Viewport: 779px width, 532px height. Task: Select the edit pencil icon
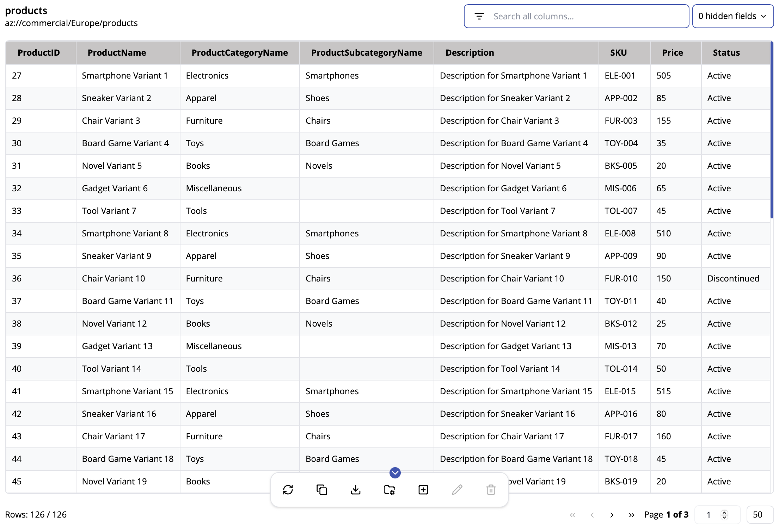[x=457, y=490]
